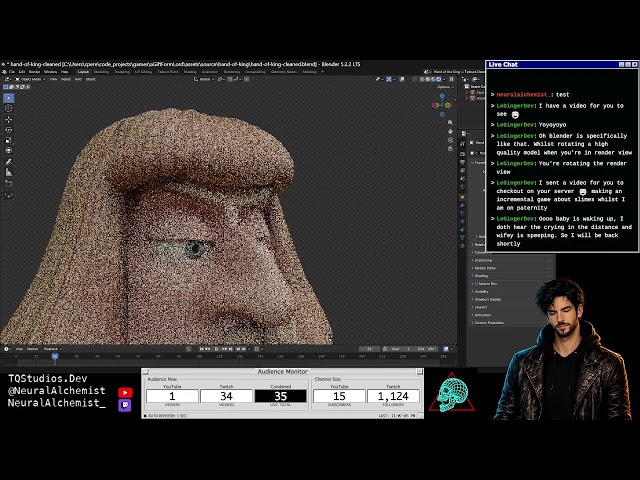Click the timeline playhead marker
640x480 pixels.
pyautogui.click(x=55, y=356)
